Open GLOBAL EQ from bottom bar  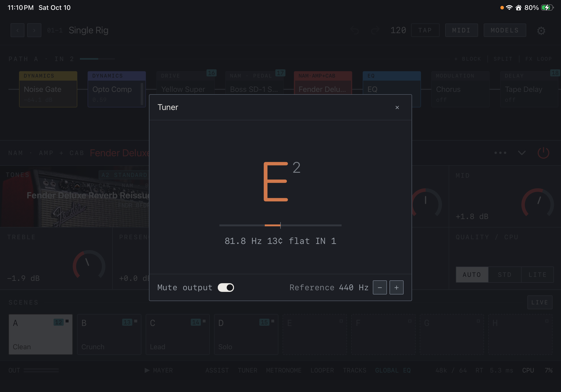click(x=393, y=370)
